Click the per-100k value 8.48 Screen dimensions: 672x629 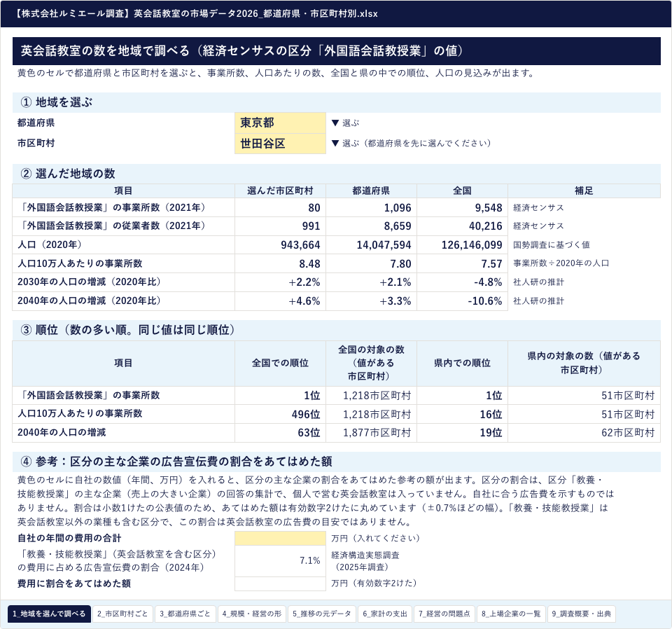point(280,263)
